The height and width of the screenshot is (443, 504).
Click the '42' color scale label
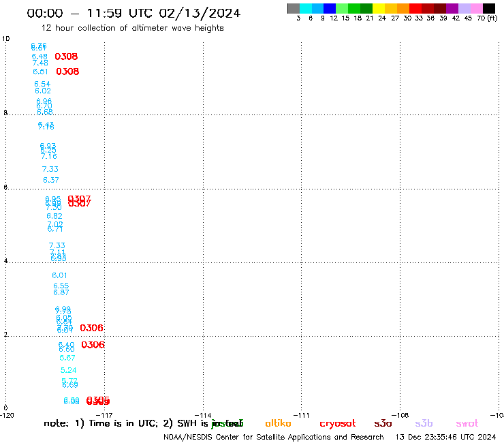coord(456,18)
